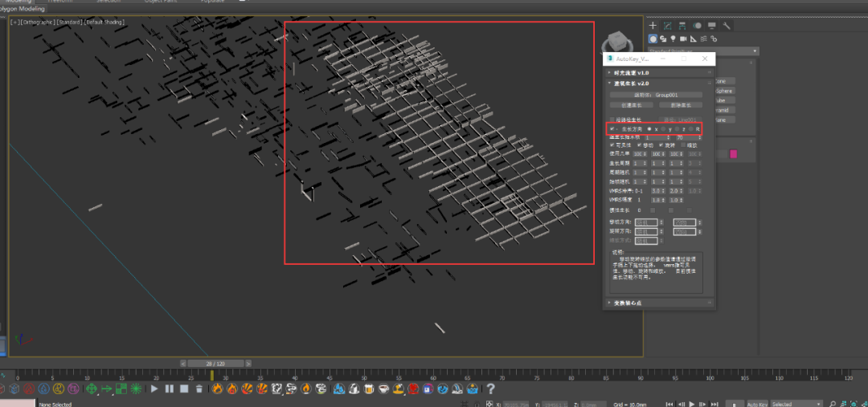Toggle the growth direction checkbox

(x=612, y=129)
